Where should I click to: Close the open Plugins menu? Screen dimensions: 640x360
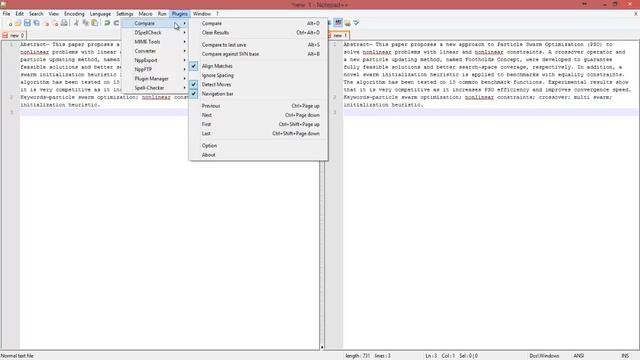pyautogui.click(x=180, y=14)
